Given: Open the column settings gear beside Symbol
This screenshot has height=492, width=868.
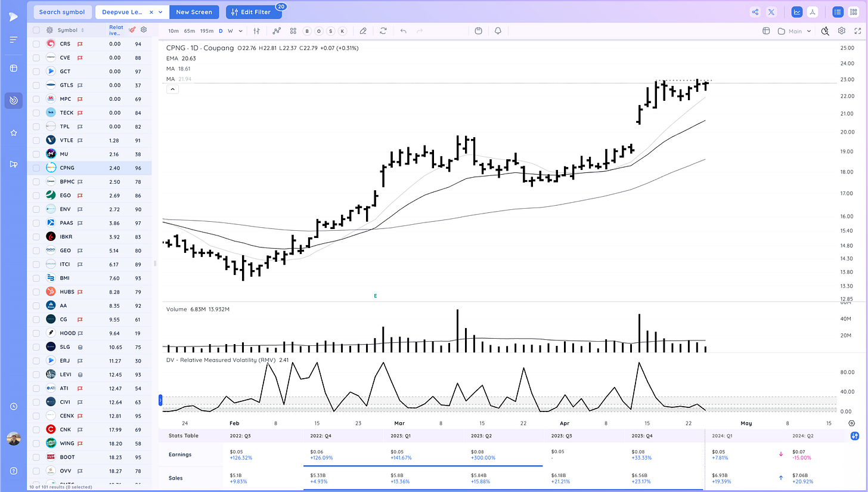Looking at the screenshot, I should tap(143, 30).
